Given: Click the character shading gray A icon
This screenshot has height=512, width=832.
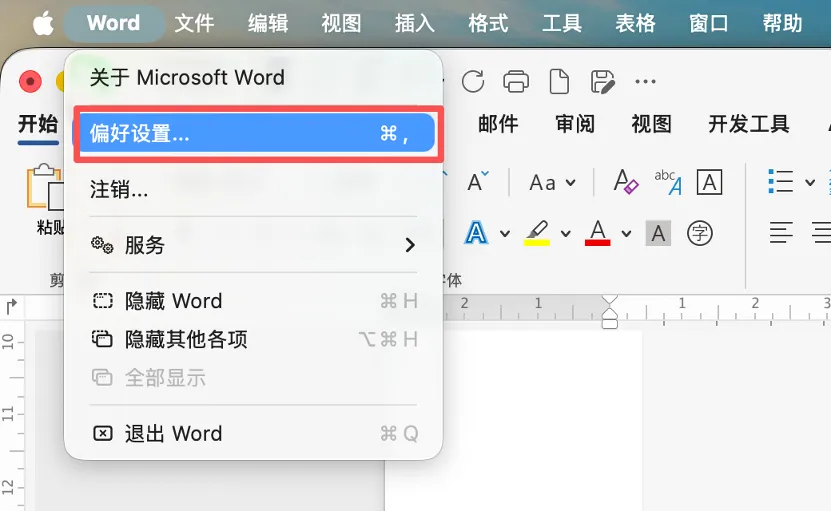Looking at the screenshot, I should pos(658,233).
